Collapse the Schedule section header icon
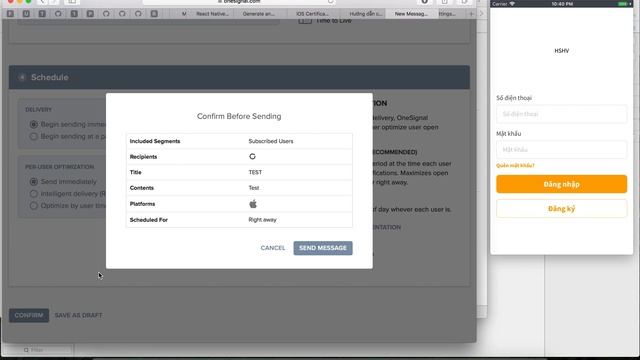This screenshot has height=360, width=640. [22, 77]
